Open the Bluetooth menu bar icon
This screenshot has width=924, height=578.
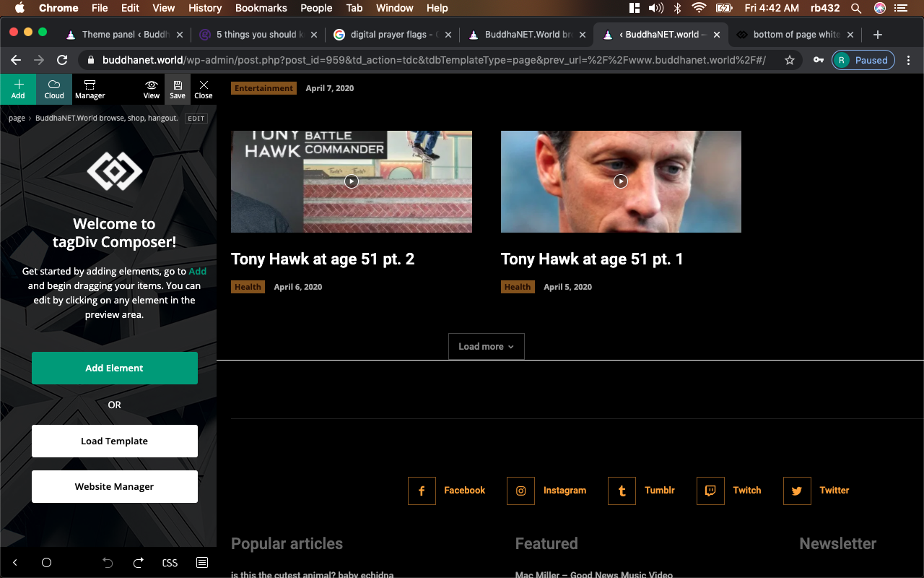[x=677, y=8]
